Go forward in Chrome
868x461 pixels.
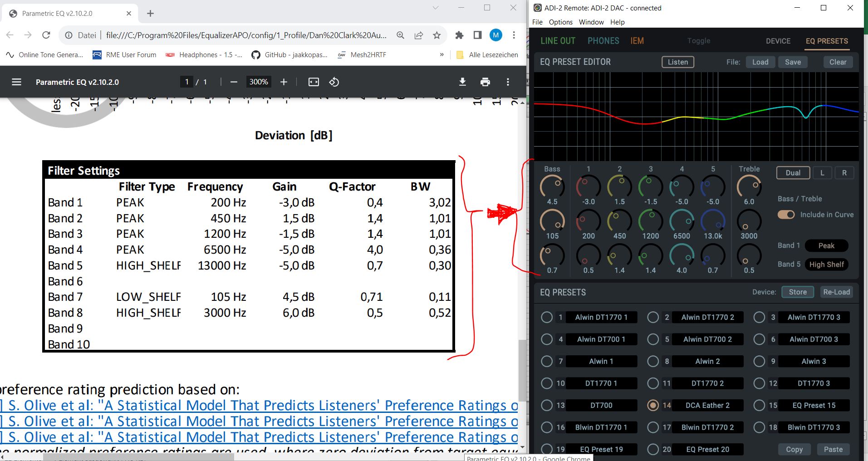click(x=28, y=35)
